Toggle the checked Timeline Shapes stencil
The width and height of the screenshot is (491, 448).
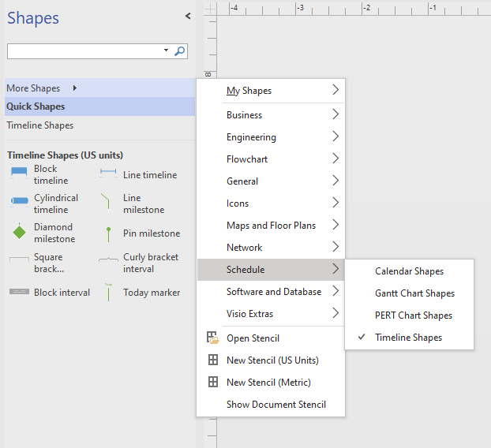tap(409, 338)
